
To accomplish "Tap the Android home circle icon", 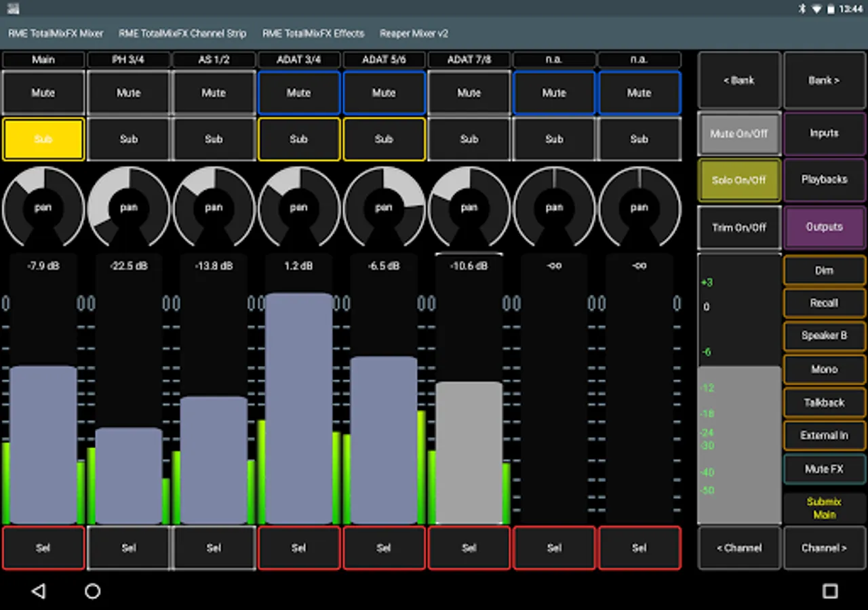I will [x=93, y=591].
